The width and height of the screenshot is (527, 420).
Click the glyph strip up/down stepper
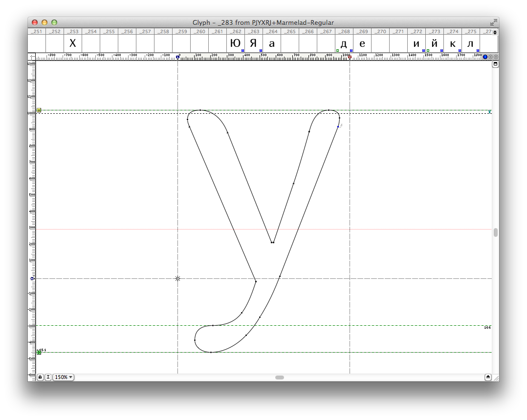pos(495,32)
